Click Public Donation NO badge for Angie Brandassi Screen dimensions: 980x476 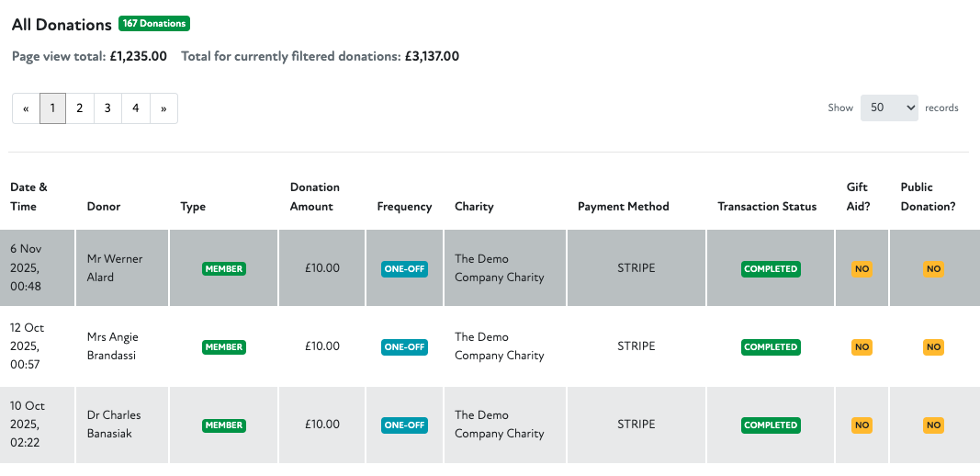tap(933, 347)
